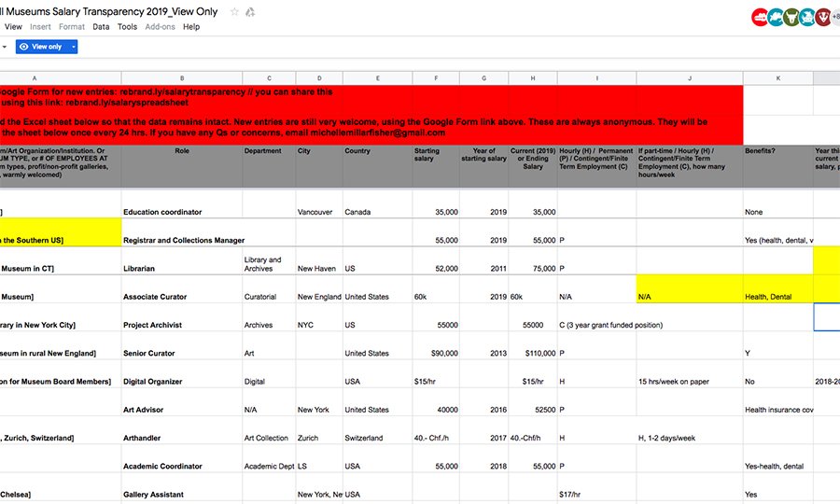Select the 'New Haven' city cell

(x=319, y=260)
